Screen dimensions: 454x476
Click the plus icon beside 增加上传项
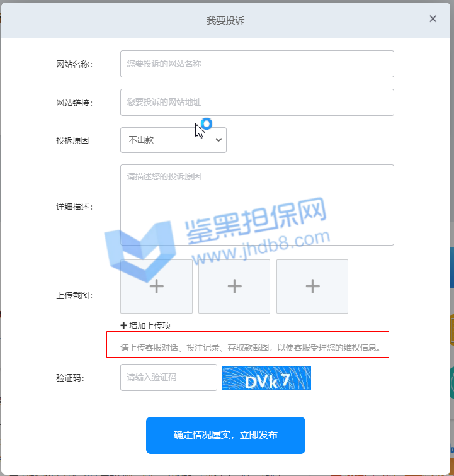(123, 326)
